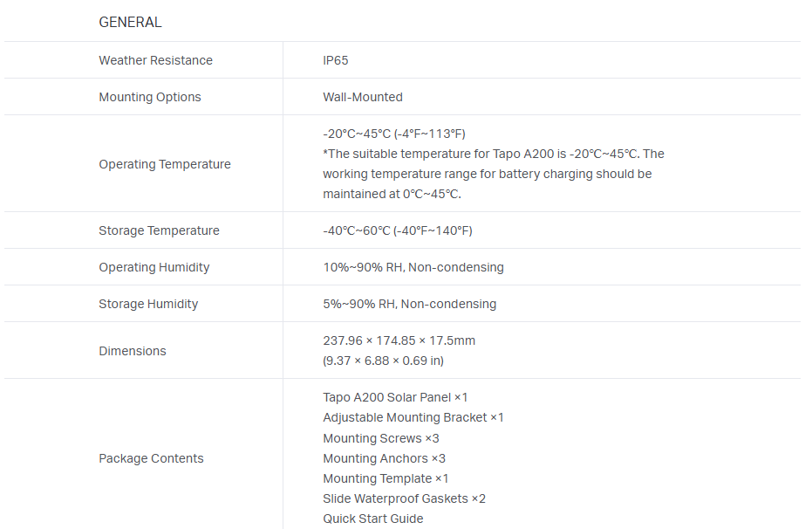The image size is (812, 529).
Task: Click the Mounting Options label
Action: coord(150,97)
